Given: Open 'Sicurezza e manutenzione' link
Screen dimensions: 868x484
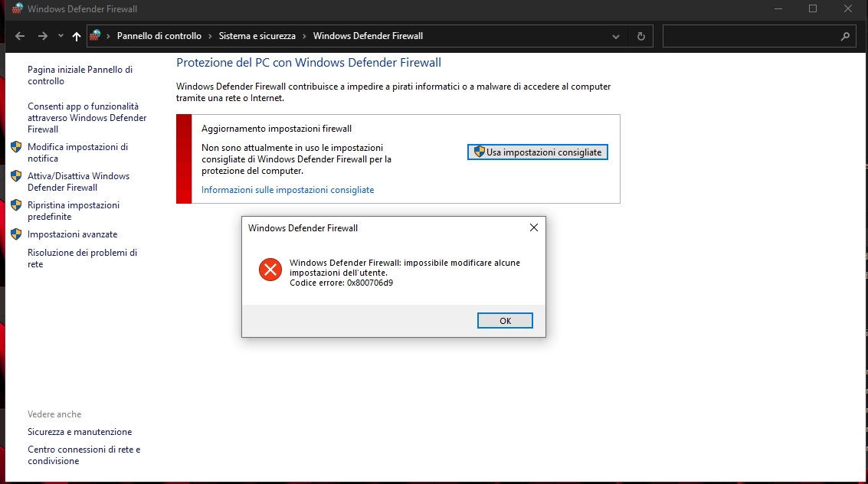Looking at the screenshot, I should (80, 432).
